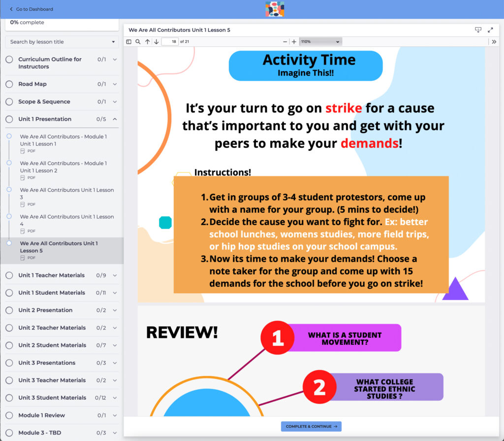This screenshot has width=504, height=441.
Task: Mark Road Map section circle complete
Action: pos(9,84)
